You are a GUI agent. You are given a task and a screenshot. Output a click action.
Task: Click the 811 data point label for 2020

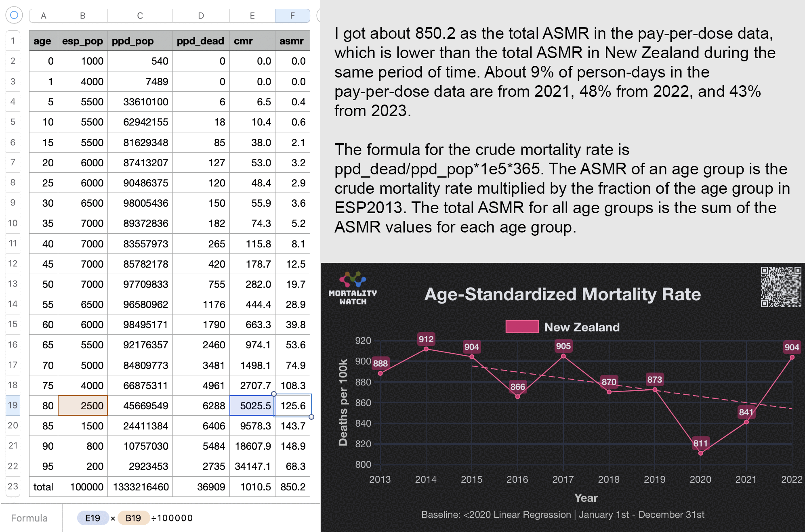click(x=700, y=443)
